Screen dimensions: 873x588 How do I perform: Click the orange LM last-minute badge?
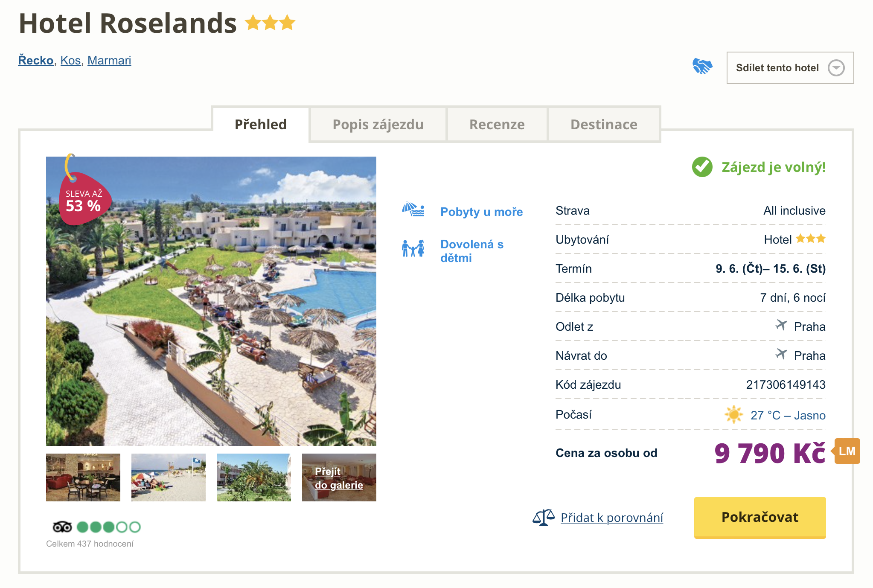847,451
